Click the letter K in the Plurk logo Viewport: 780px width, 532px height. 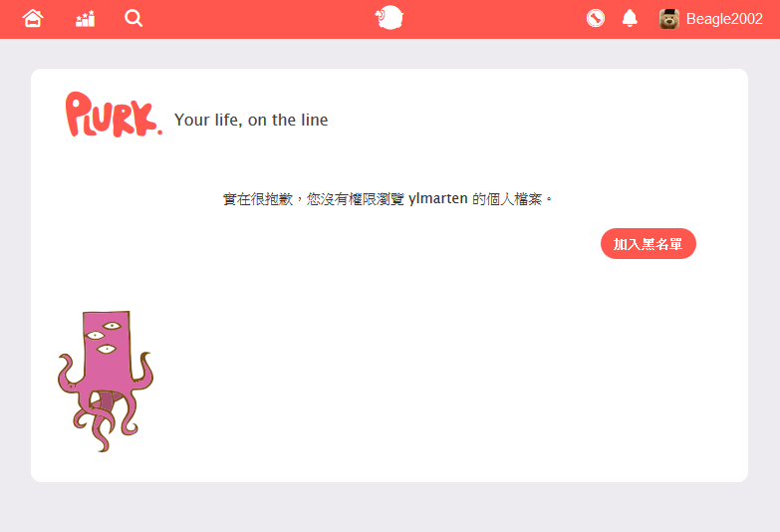point(144,119)
